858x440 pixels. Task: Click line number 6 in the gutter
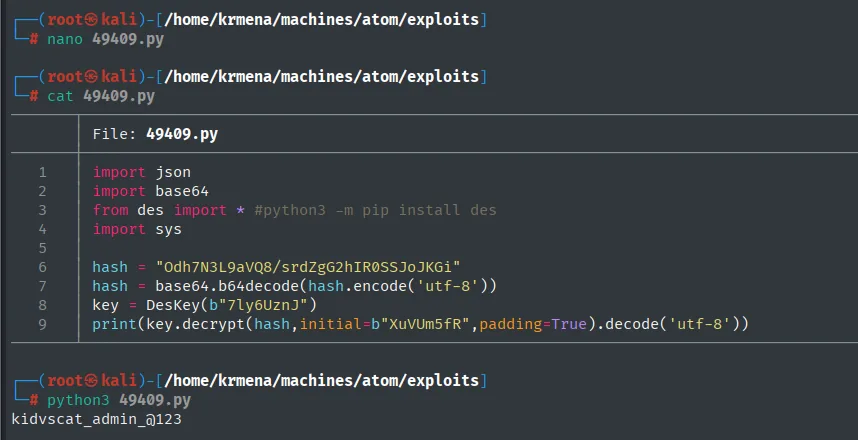pos(43,267)
